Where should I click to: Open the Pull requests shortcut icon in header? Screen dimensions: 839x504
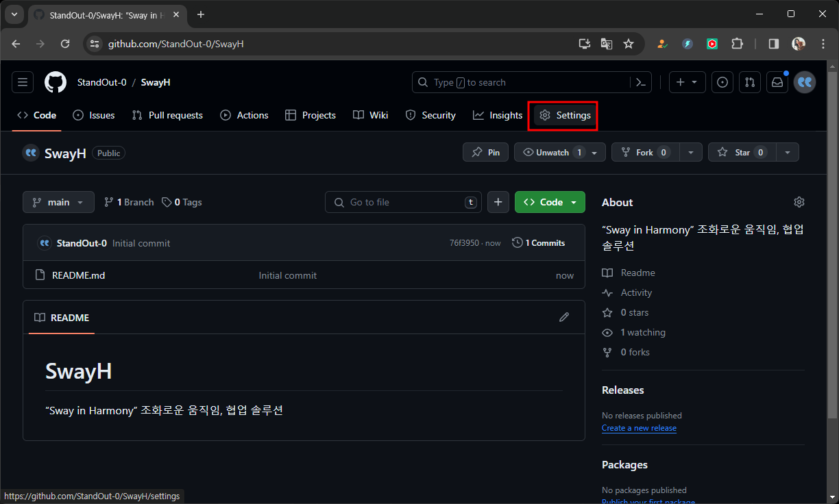tap(750, 82)
